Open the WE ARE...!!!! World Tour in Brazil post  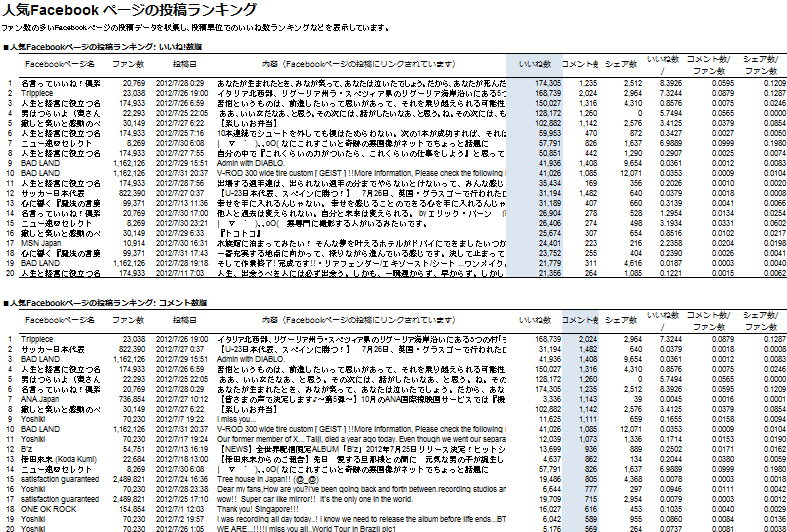[x=306, y=528]
